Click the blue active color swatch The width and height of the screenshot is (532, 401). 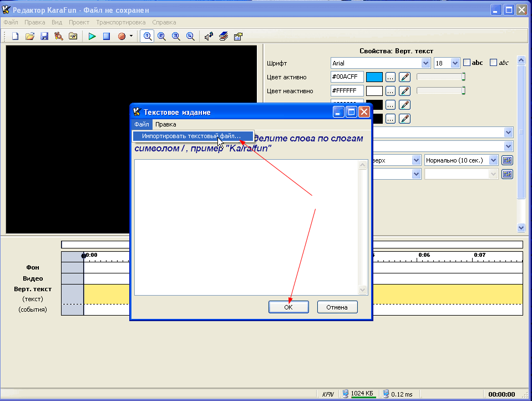[x=374, y=77]
